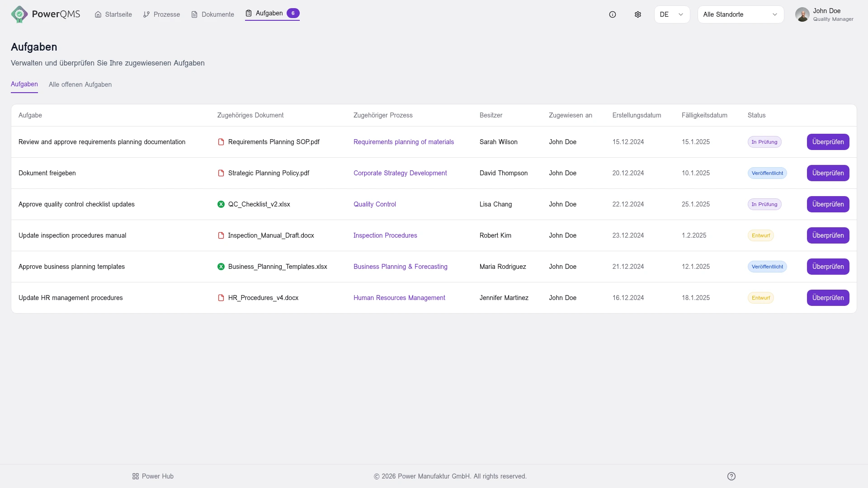868x488 pixels.
Task: Click the Power Hub grid icon
Action: coord(135,476)
